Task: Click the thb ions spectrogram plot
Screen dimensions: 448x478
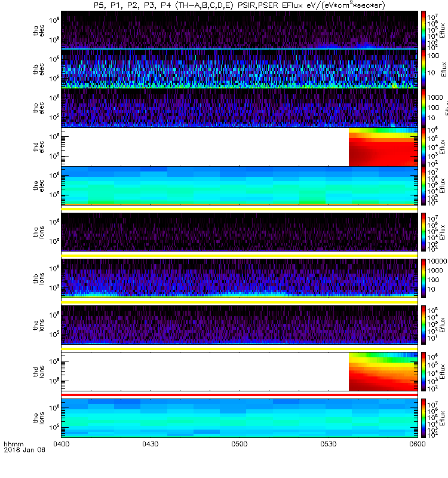Action: tap(240, 278)
